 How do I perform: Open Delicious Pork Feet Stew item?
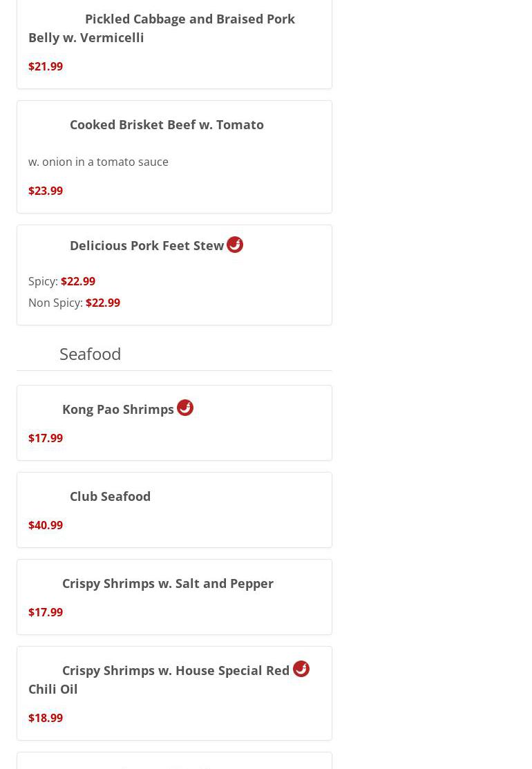tap(146, 245)
